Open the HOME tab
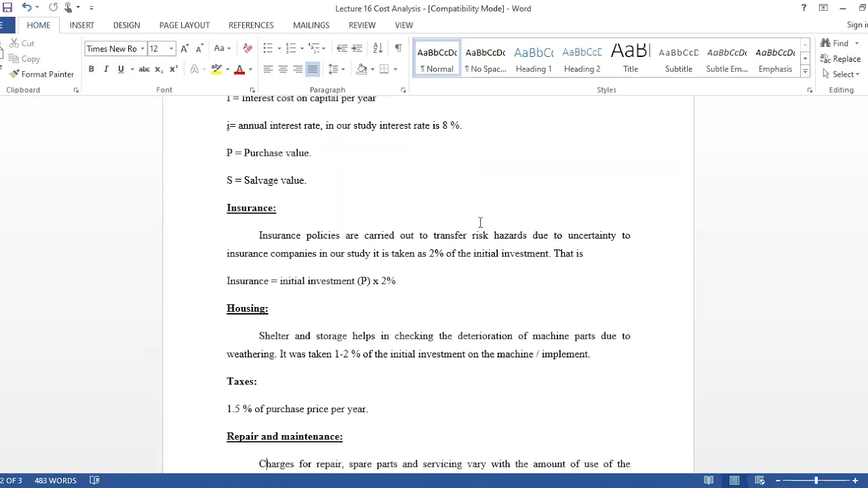 pos(39,25)
